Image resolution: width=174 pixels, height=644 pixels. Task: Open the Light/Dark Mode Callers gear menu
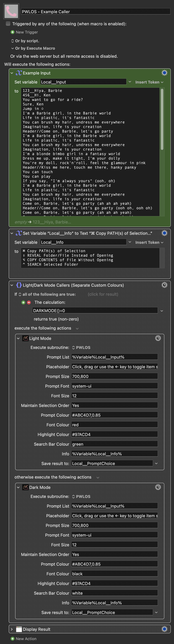tap(164, 285)
